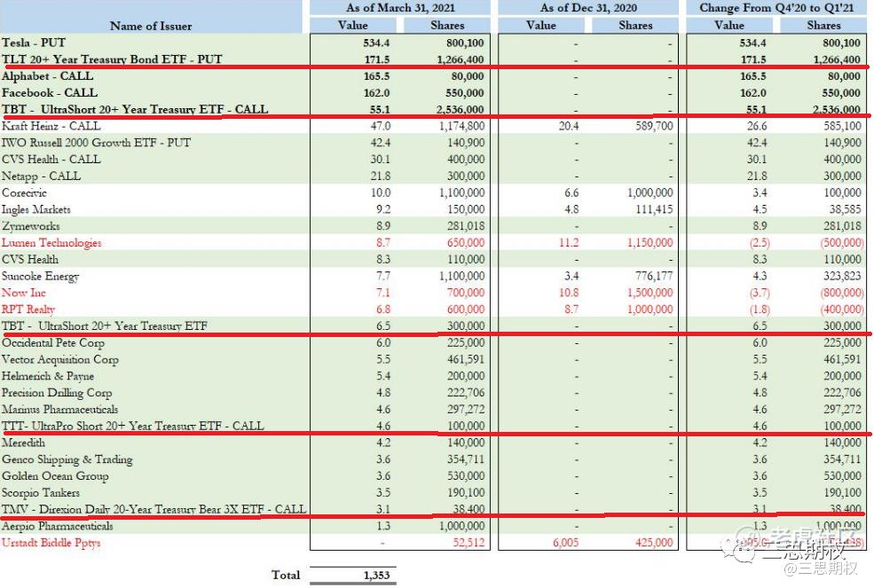Select the 'As of March 31, 2021' header
Image resolution: width=874 pixels, height=588 pixels.
pos(400,8)
